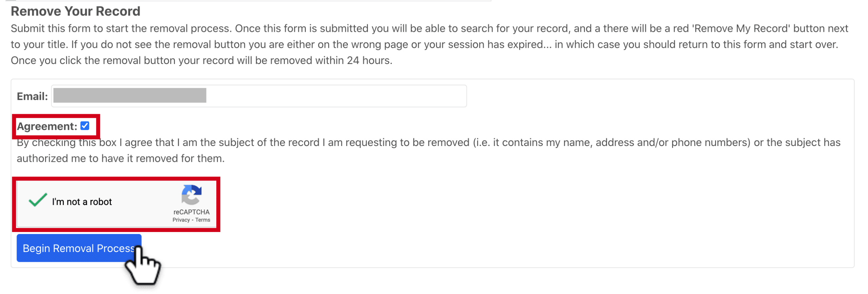Click the Email label
The image size is (868, 294).
(x=32, y=97)
